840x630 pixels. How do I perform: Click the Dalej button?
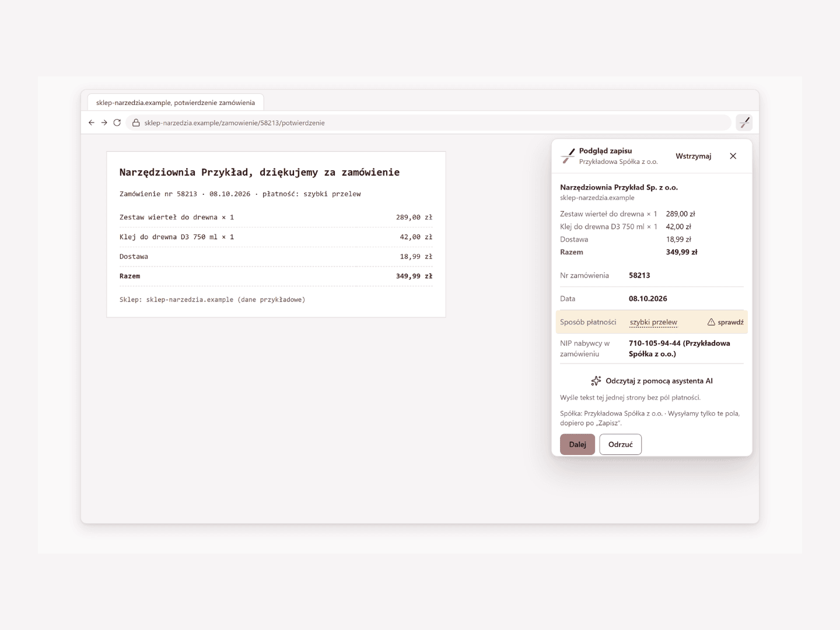(577, 444)
